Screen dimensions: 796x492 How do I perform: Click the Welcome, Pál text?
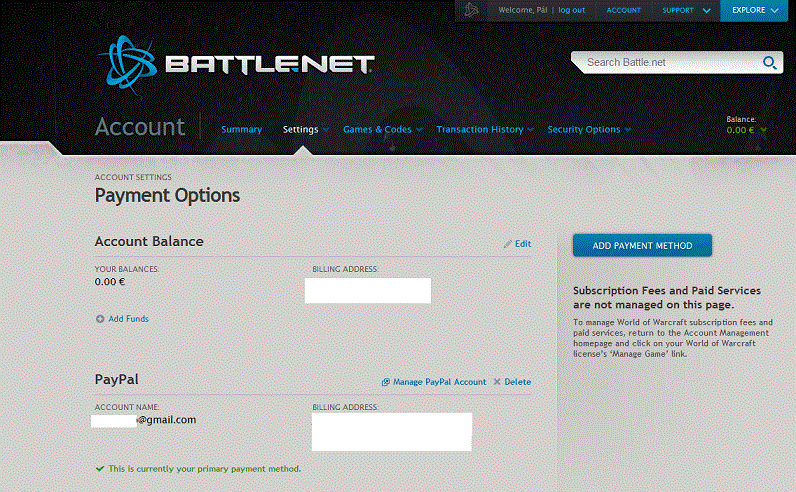(x=523, y=10)
